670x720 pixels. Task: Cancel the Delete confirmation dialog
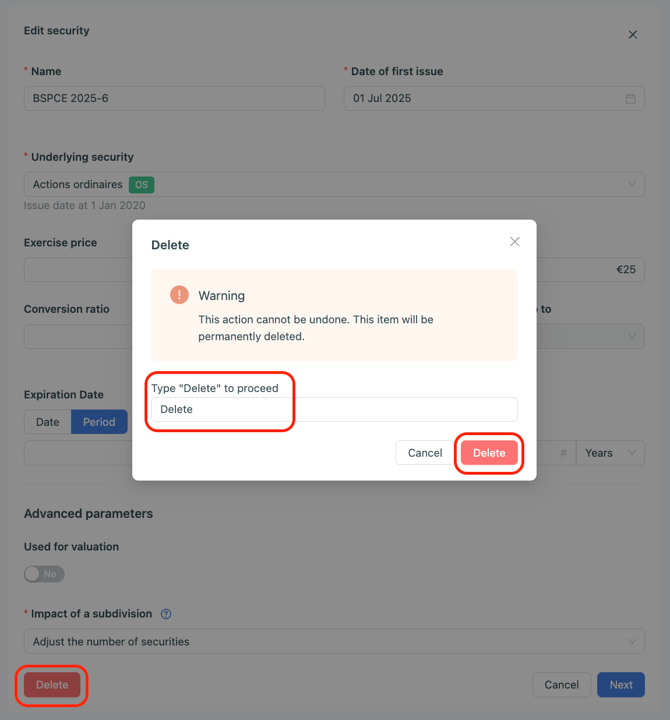(x=425, y=453)
